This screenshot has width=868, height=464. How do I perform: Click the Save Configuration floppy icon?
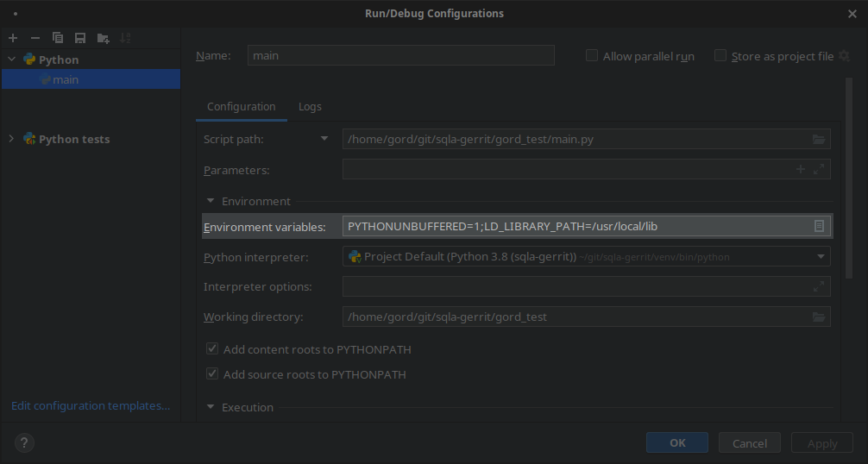click(x=80, y=38)
